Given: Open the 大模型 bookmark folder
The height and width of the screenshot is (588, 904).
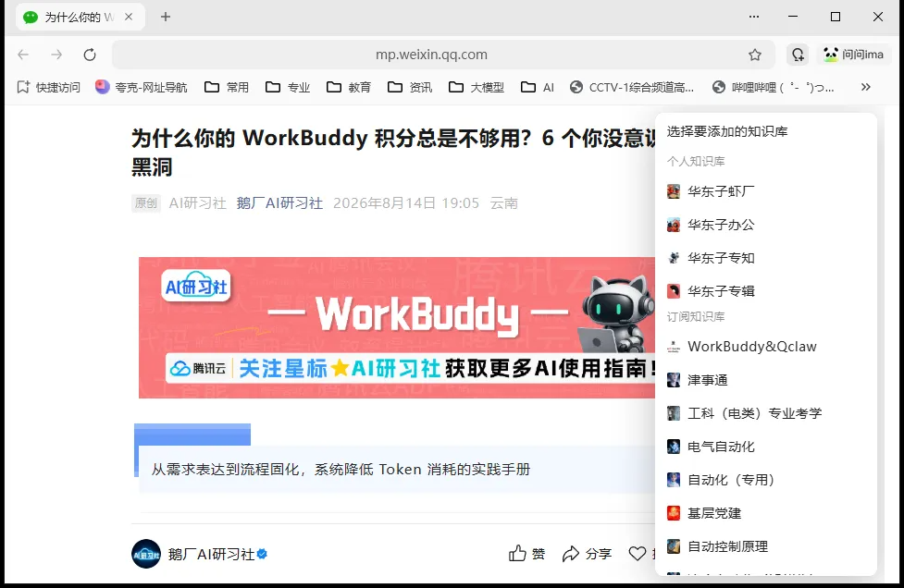Looking at the screenshot, I should [x=477, y=87].
